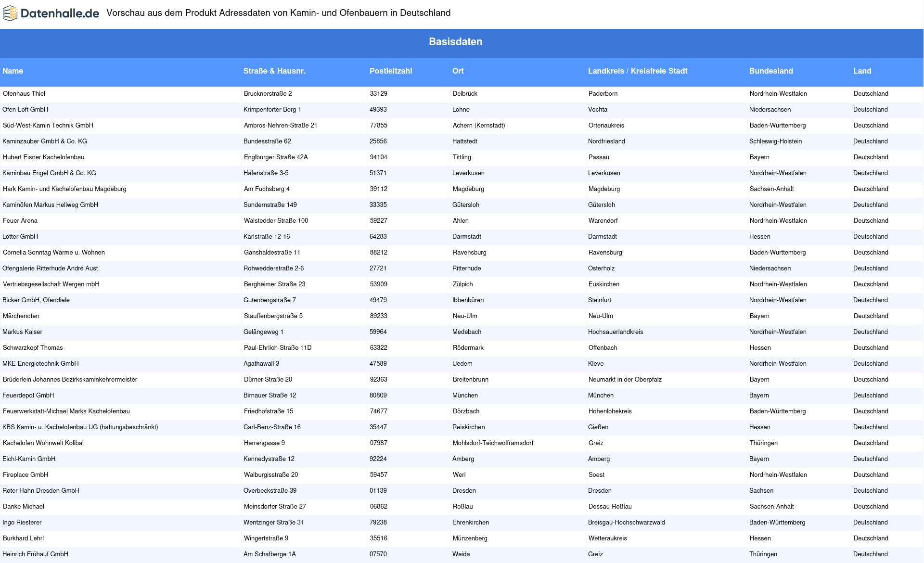Select Vertriebsgesellschaft Wergen mbH entry
The width and height of the screenshot is (924, 563).
click(51, 284)
